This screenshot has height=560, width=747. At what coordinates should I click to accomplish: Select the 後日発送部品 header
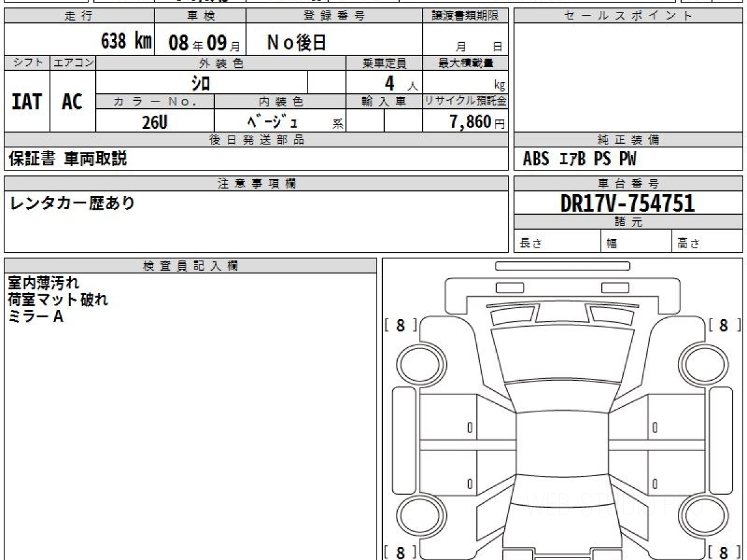pos(256,140)
